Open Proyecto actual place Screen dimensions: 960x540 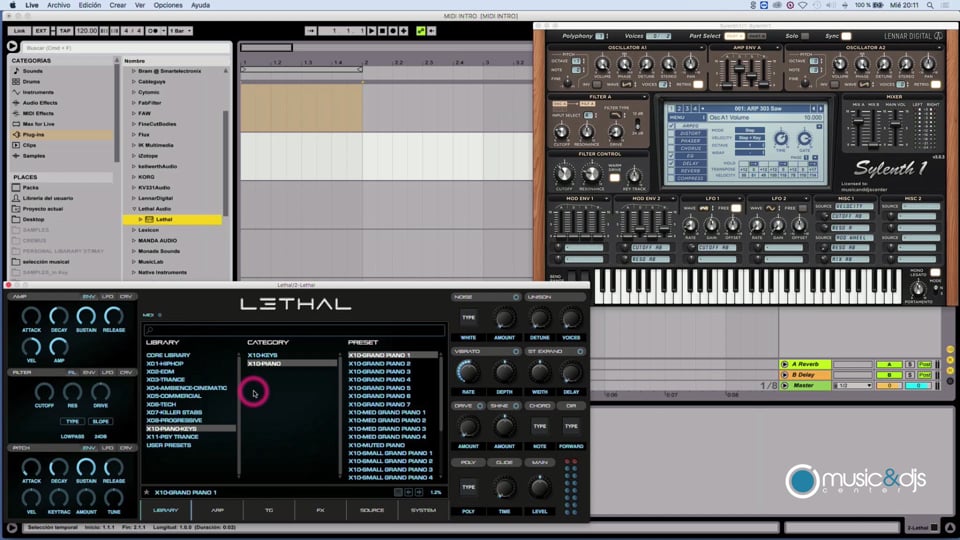[x=42, y=209]
